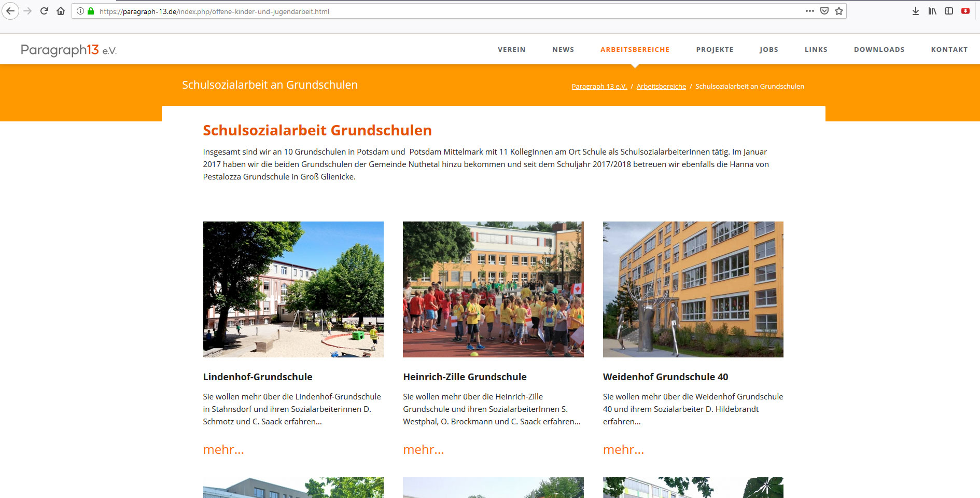Screen dimensions: 980x498
Task: Open the DOWNLOADS menu item
Action: coord(879,50)
